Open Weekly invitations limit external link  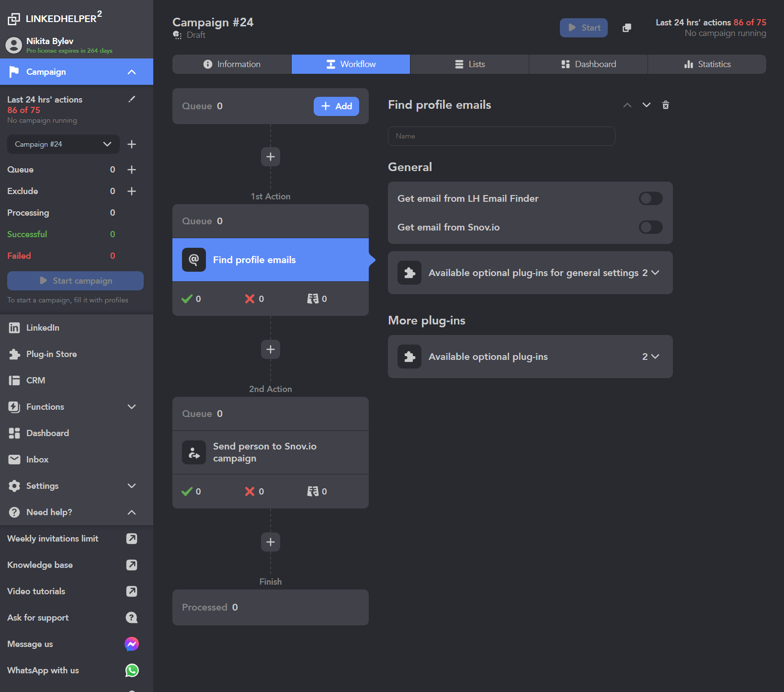pyautogui.click(x=132, y=539)
